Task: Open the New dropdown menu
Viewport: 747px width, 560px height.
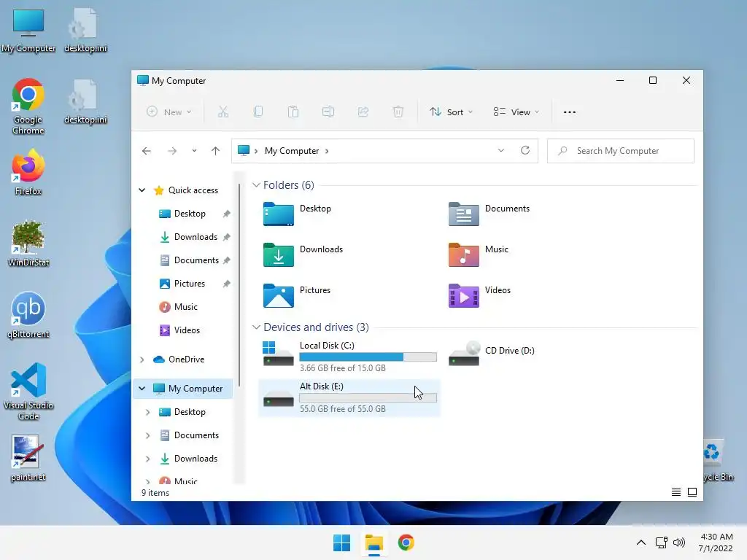Action: point(169,112)
